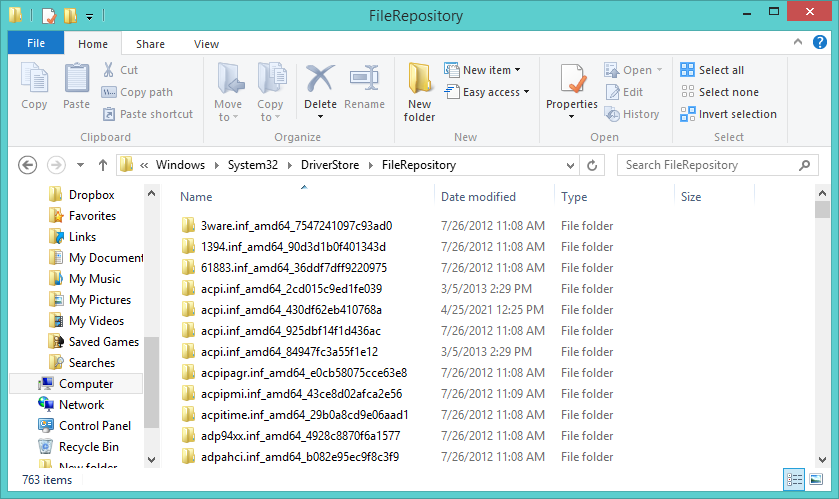
Task: Go up one folder level
Action: [x=103, y=165]
